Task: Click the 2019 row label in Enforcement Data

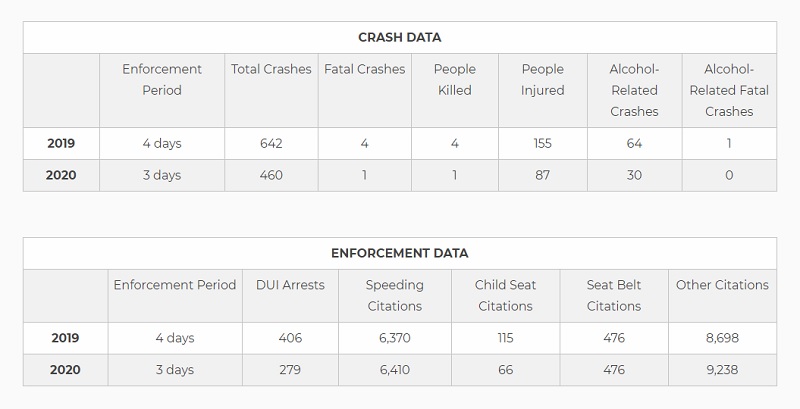Action: point(65,338)
